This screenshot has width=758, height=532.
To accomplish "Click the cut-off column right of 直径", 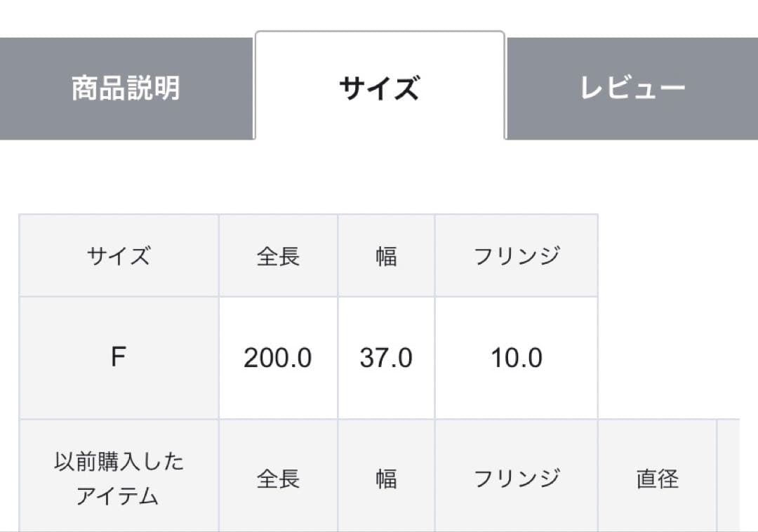I will (x=729, y=479).
